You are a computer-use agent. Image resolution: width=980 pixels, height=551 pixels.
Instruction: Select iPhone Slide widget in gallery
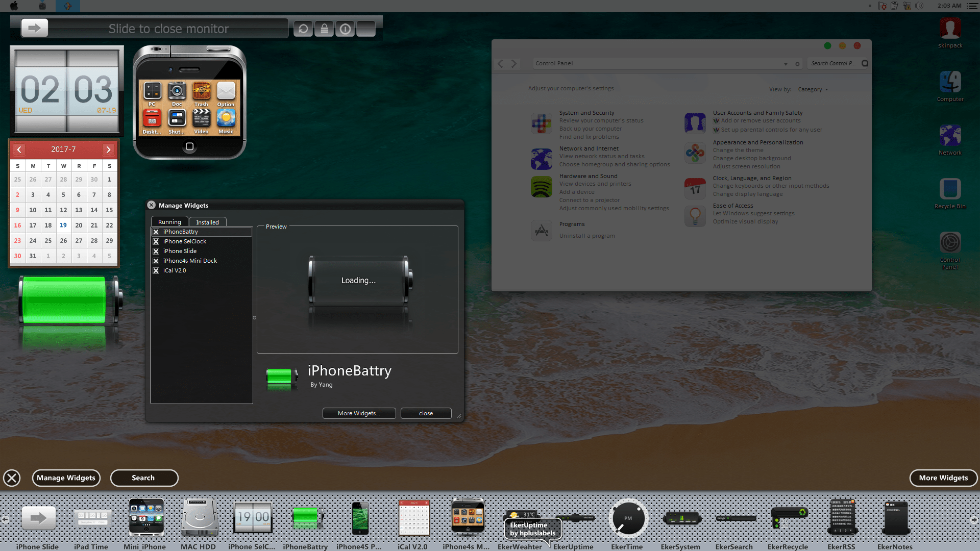point(38,518)
